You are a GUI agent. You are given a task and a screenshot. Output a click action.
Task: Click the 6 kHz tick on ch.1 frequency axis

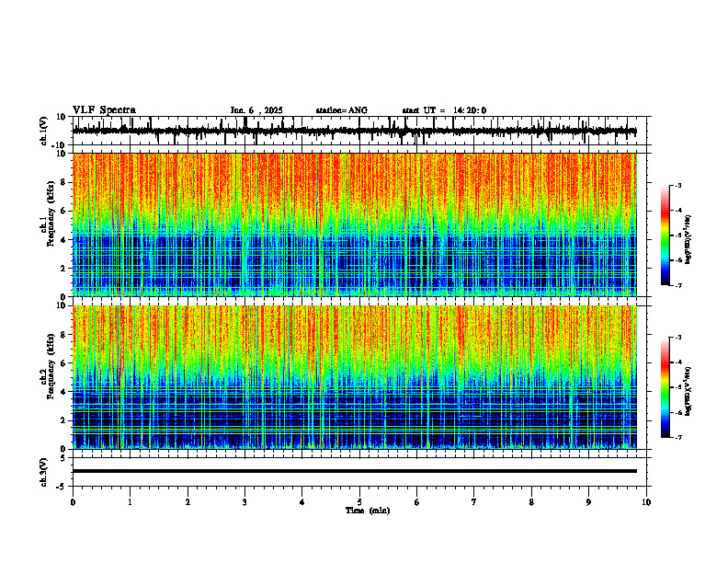63,212
